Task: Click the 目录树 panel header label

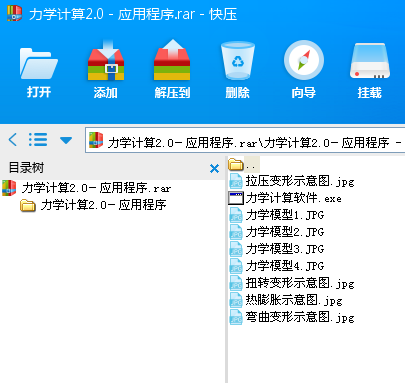Action: 26,168
